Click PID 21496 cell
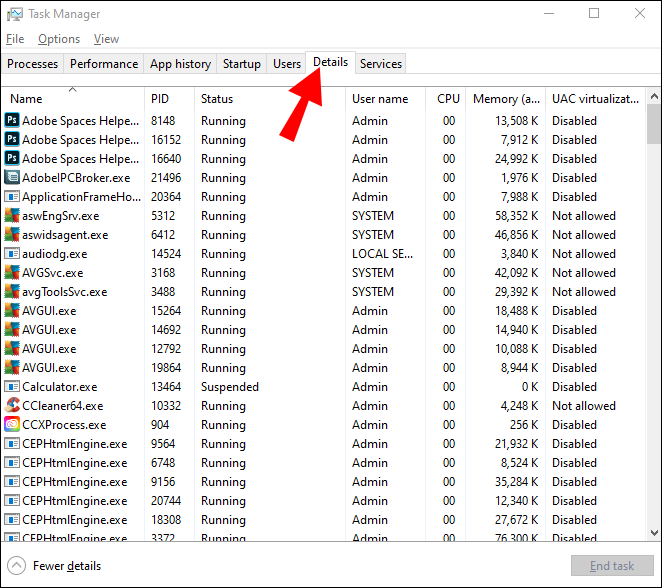The image size is (662, 588). (166, 178)
